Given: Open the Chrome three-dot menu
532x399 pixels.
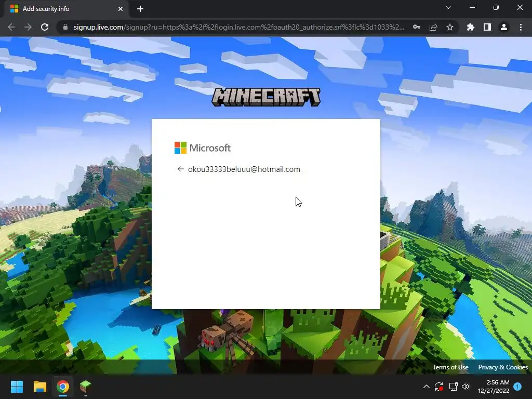Looking at the screenshot, I should click(x=521, y=27).
